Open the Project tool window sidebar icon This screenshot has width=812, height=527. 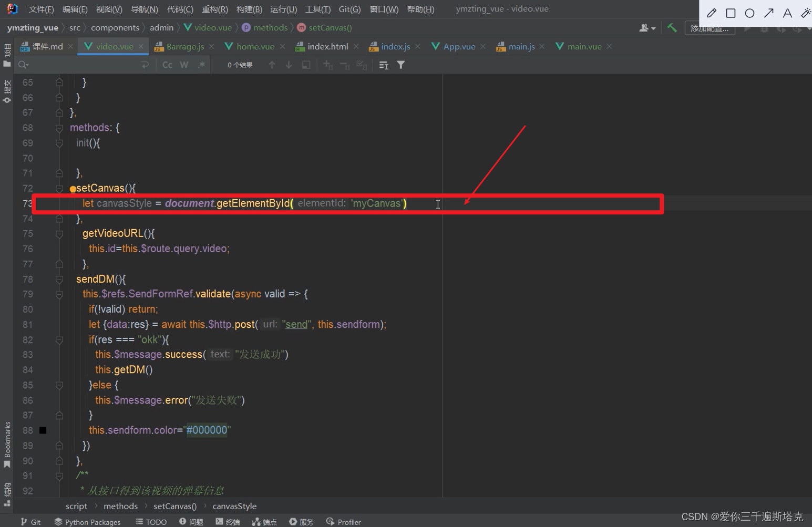(7, 56)
